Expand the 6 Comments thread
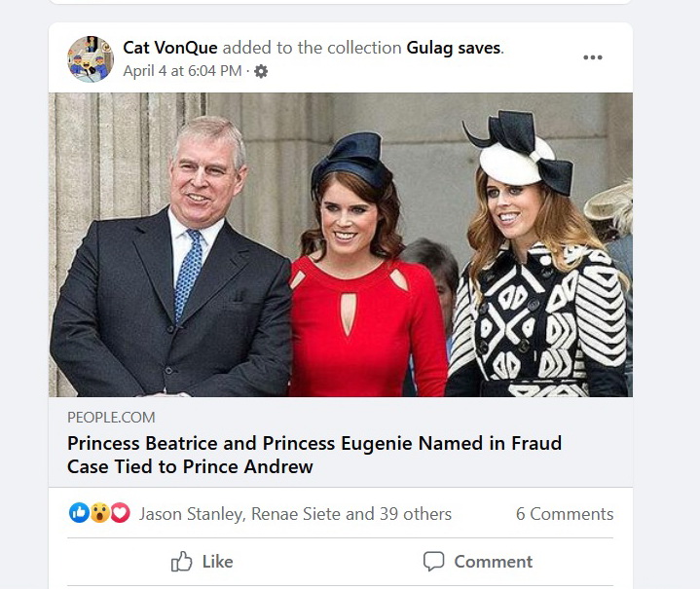 565,514
